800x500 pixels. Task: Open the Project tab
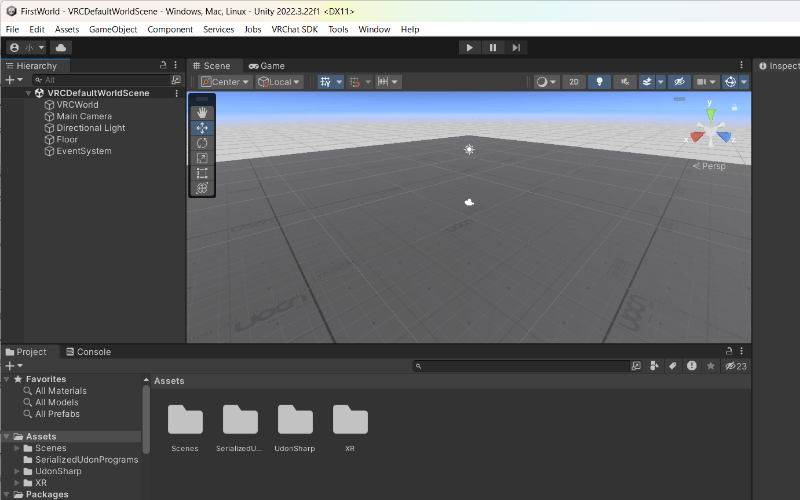pos(26,352)
